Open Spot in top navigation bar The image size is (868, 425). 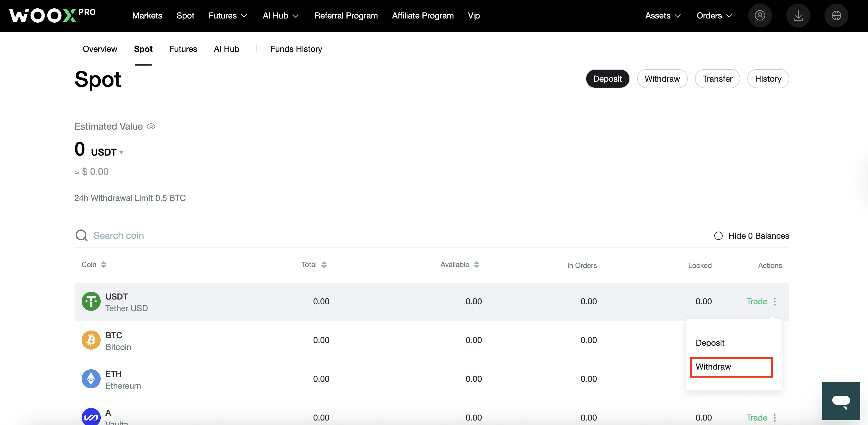click(x=185, y=15)
